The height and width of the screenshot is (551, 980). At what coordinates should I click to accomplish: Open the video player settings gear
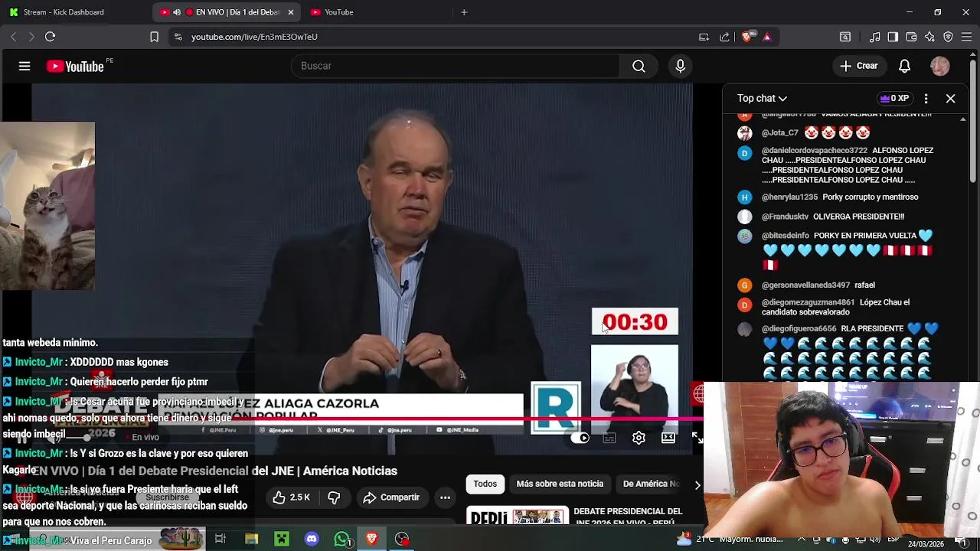[x=639, y=438]
